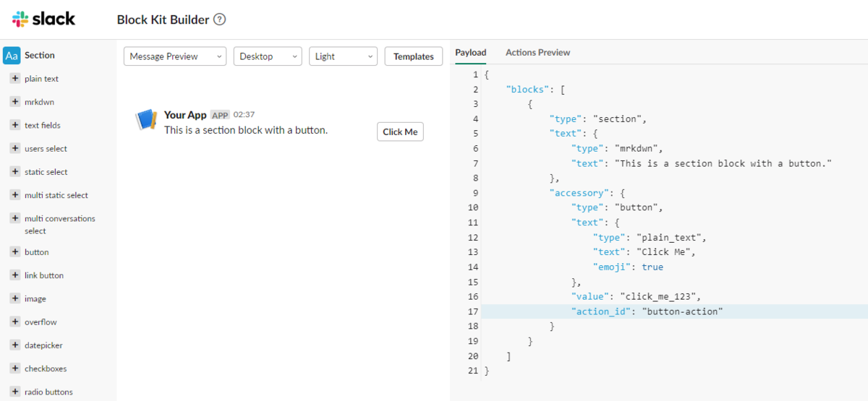The width and height of the screenshot is (868, 401).
Task: Click the Your App name in preview
Action: [185, 115]
